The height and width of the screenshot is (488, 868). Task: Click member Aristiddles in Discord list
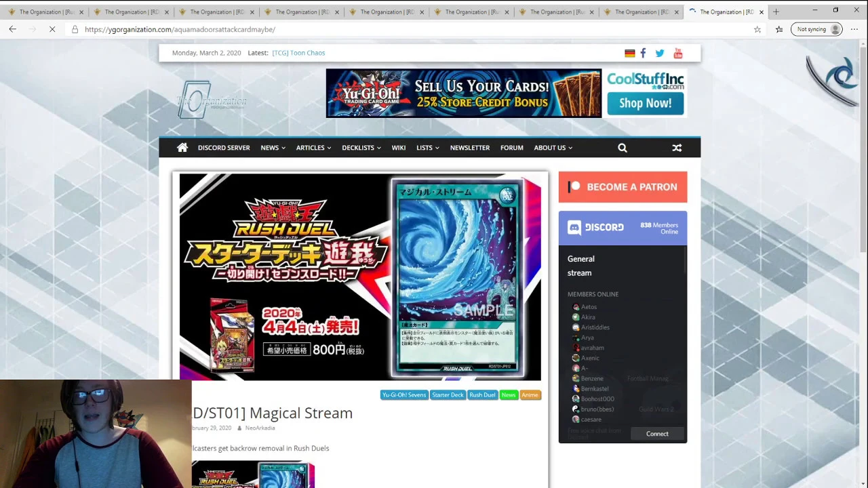[595, 327]
